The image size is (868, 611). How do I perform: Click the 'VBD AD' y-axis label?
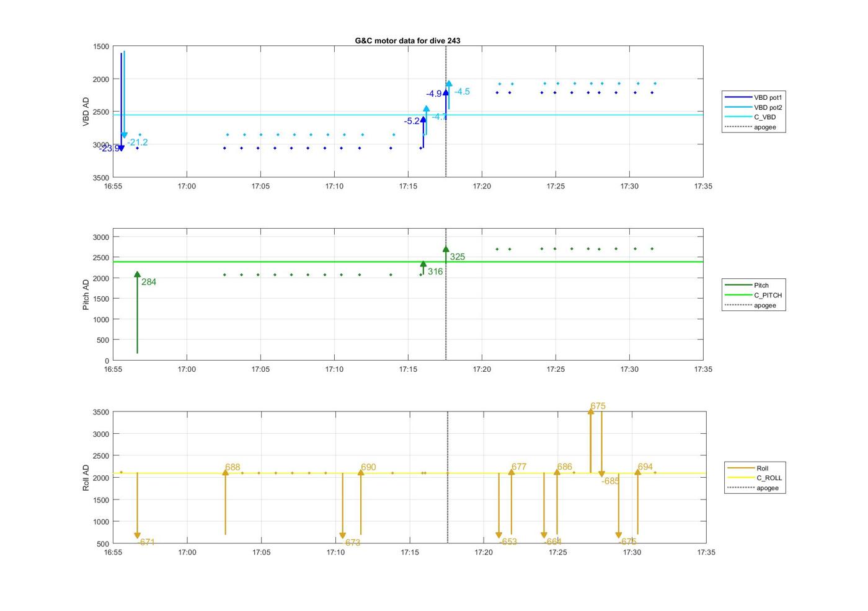coord(86,112)
